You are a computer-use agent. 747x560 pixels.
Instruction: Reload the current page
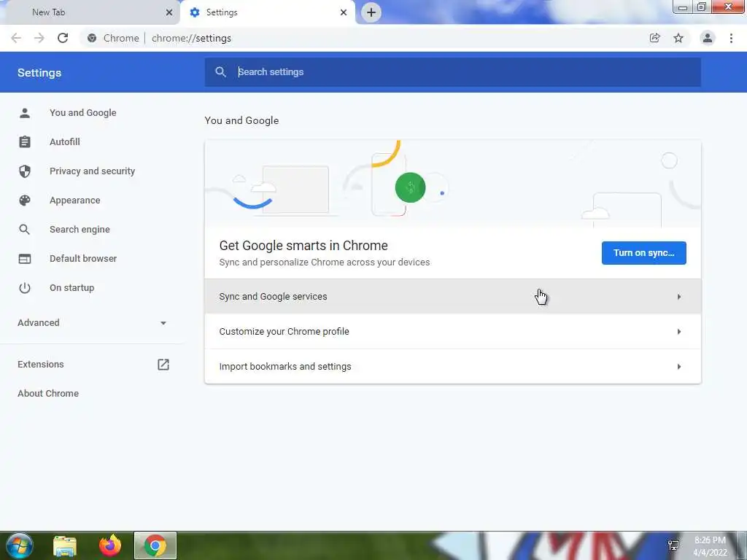coord(63,38)
